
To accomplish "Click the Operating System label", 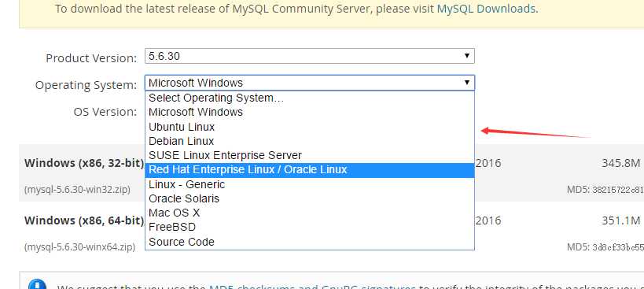I will [x=86, y=85].
